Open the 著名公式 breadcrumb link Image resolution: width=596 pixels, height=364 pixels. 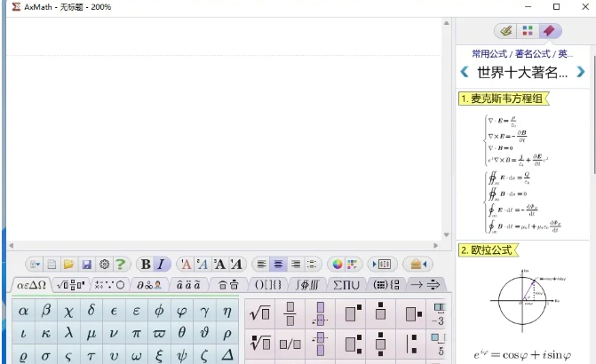(533, 54)
